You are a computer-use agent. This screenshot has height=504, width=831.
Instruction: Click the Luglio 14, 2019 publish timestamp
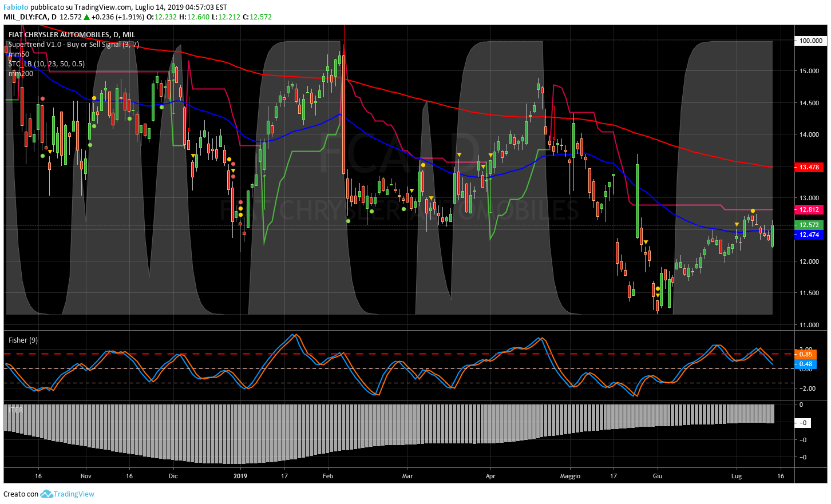[180, 7]
